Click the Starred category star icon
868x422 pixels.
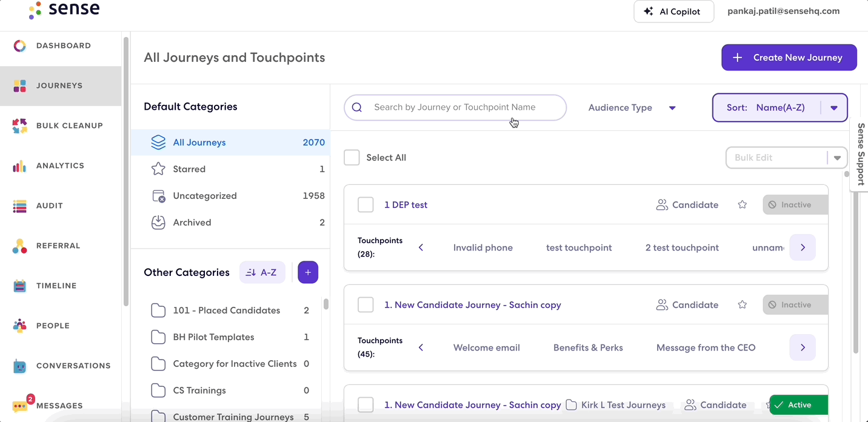tap(158, 169)
